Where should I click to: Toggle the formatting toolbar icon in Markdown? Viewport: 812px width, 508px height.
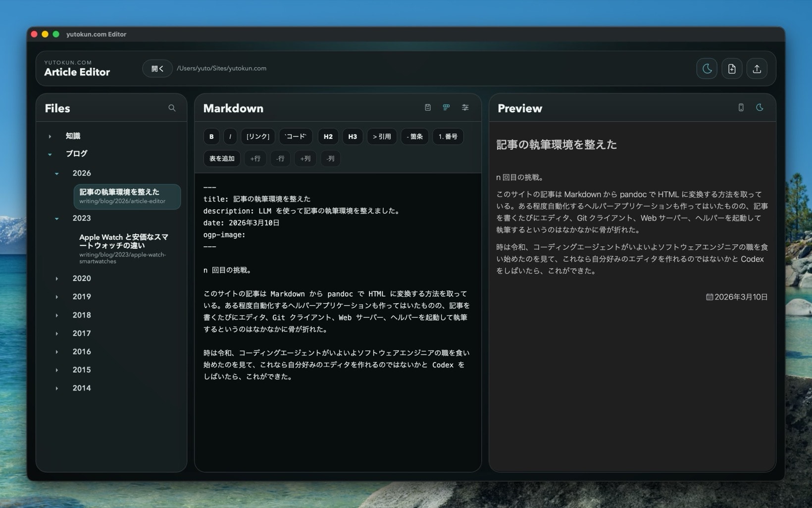446,107
